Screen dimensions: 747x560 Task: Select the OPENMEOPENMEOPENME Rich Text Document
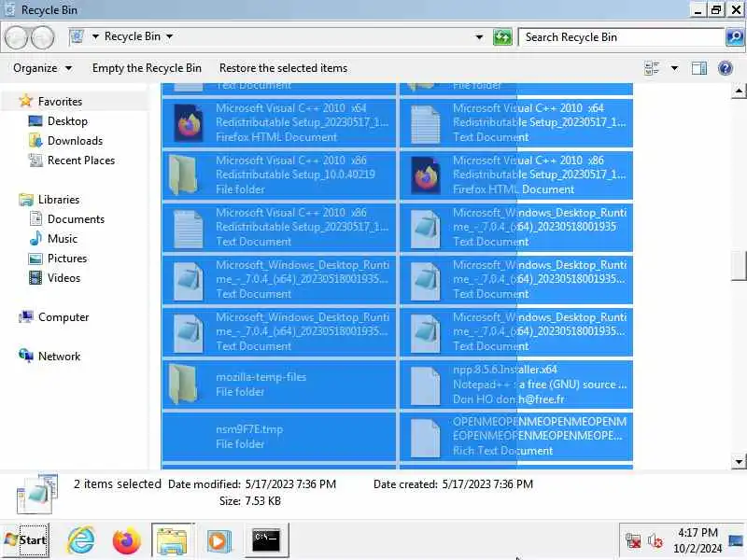(x=516, y=437)
